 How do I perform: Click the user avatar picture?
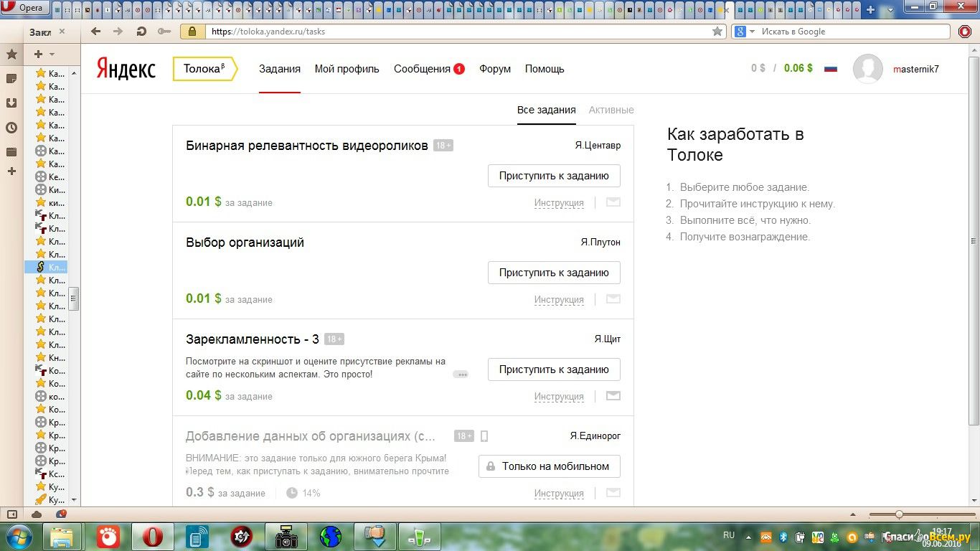[868, 69]
